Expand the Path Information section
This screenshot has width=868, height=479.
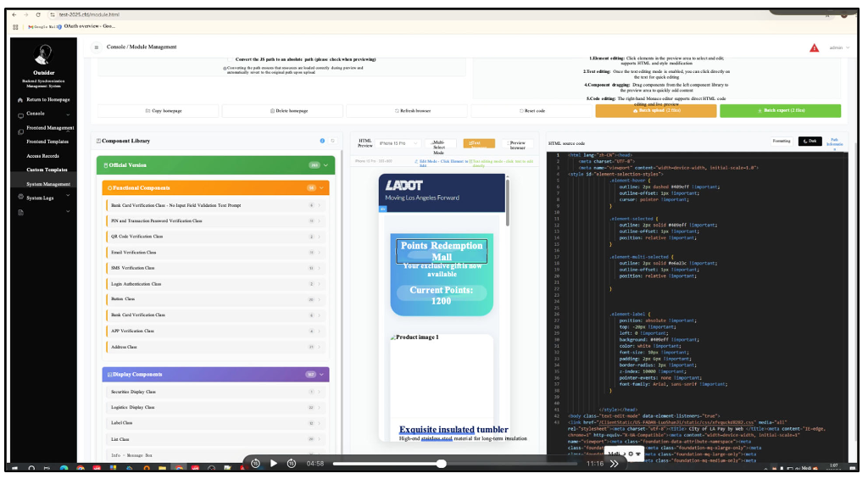(x=834, y=144)
